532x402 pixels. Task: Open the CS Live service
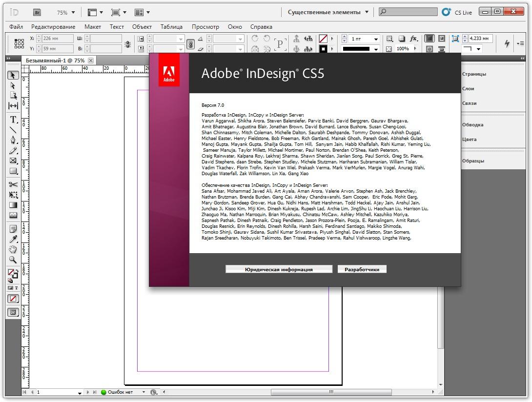pos(457,12)
